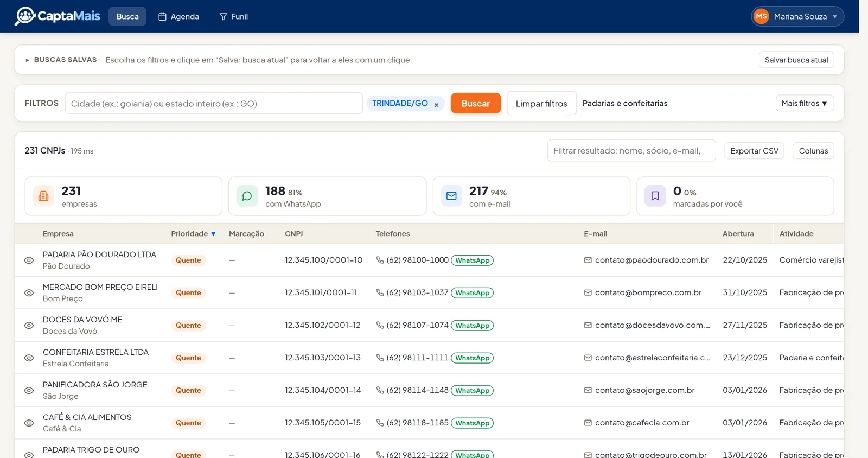
Task: Click the funnel icon beside Funil
Action: click(x=223, y=17)
